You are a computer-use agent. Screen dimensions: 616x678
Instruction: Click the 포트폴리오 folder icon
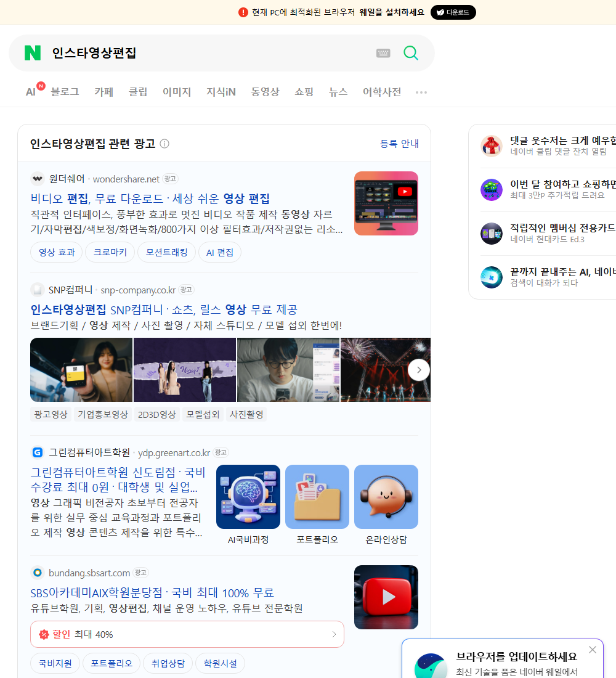tap(317, 497)
